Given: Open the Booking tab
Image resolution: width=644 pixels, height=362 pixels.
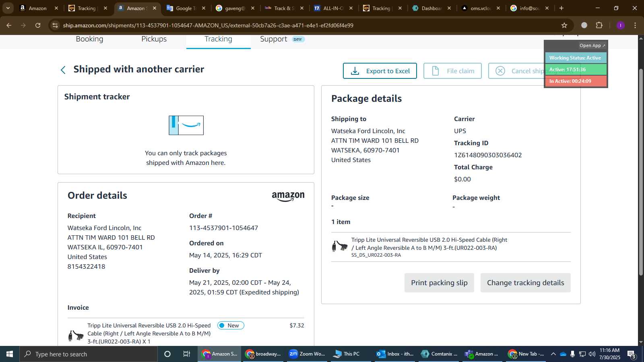Looking at the screenshot, I should [x=89, y=39].
